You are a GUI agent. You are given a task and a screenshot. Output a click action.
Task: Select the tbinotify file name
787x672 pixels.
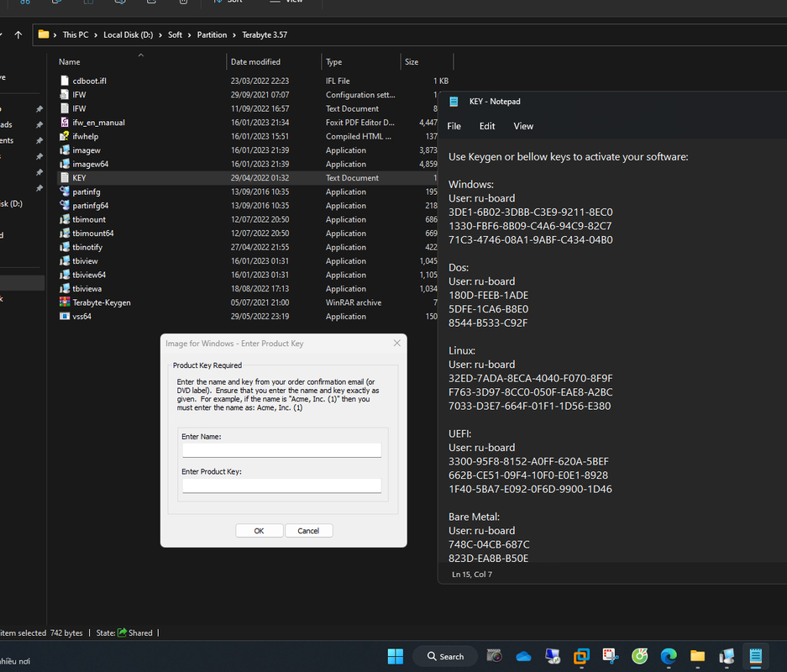87,248
